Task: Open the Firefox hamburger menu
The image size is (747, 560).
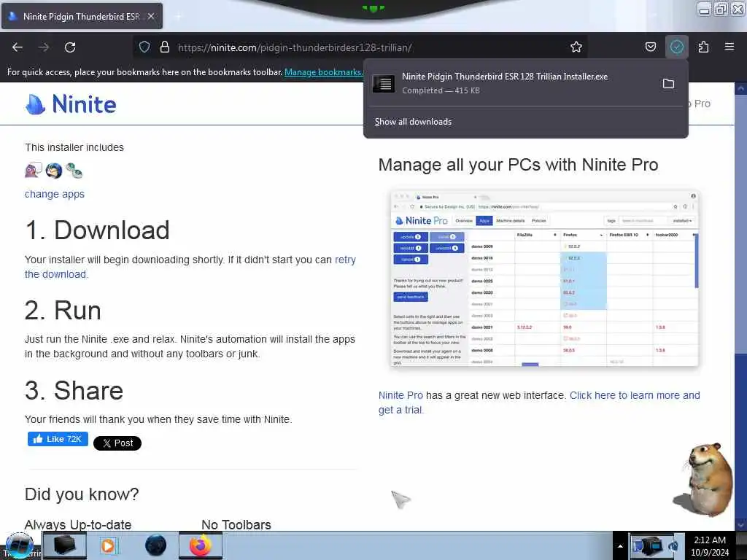Action: click(729, 47)
